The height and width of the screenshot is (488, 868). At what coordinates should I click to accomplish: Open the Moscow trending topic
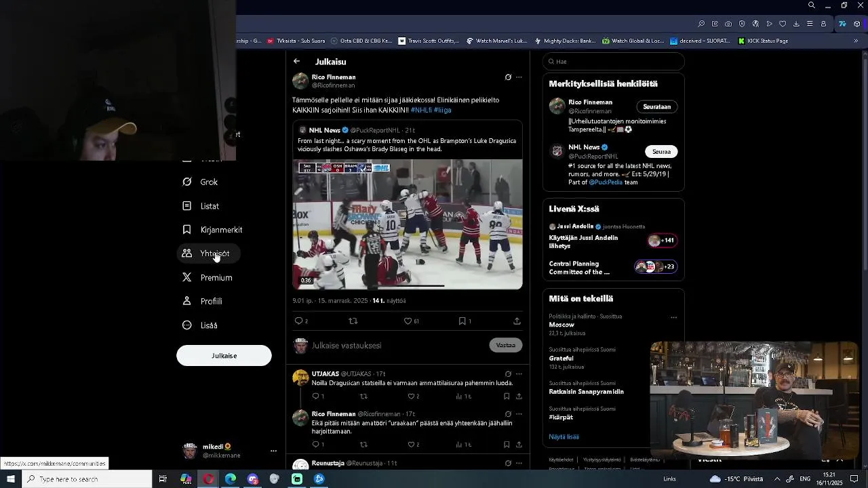click(x=561, y=325)
